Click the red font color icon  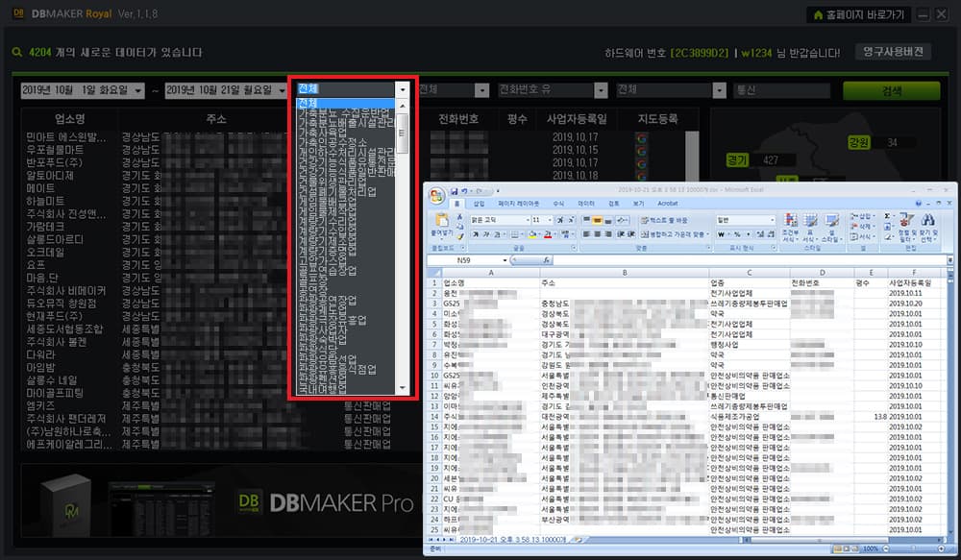548,234
